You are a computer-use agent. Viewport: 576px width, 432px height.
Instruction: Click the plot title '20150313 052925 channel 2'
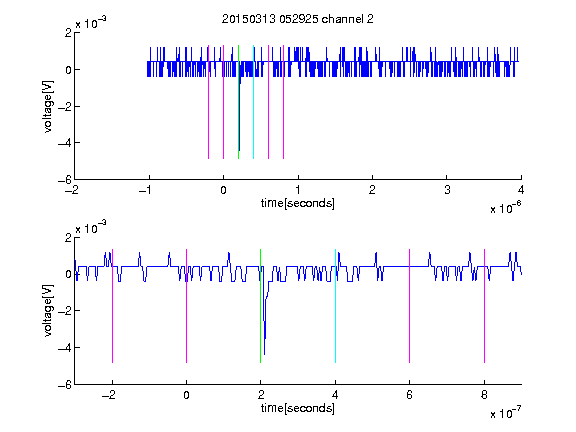(298, 19)
